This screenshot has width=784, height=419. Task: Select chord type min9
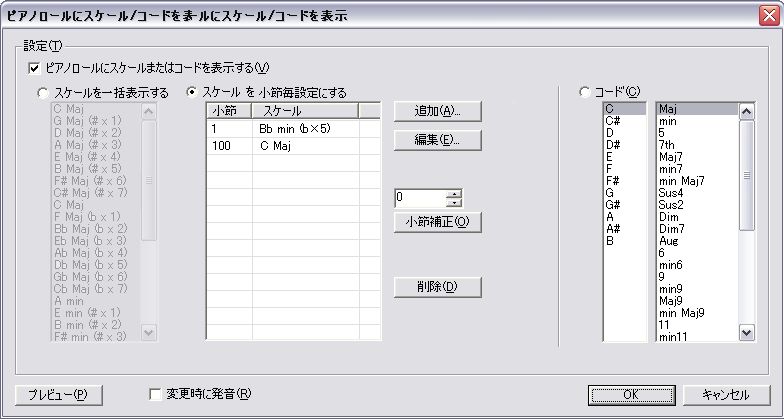point(698,289)
